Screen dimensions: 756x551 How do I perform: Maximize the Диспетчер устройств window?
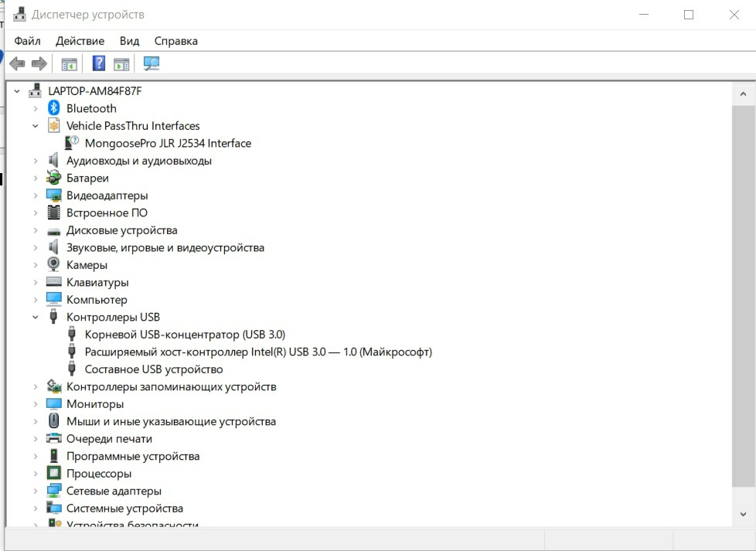(689, 15)
